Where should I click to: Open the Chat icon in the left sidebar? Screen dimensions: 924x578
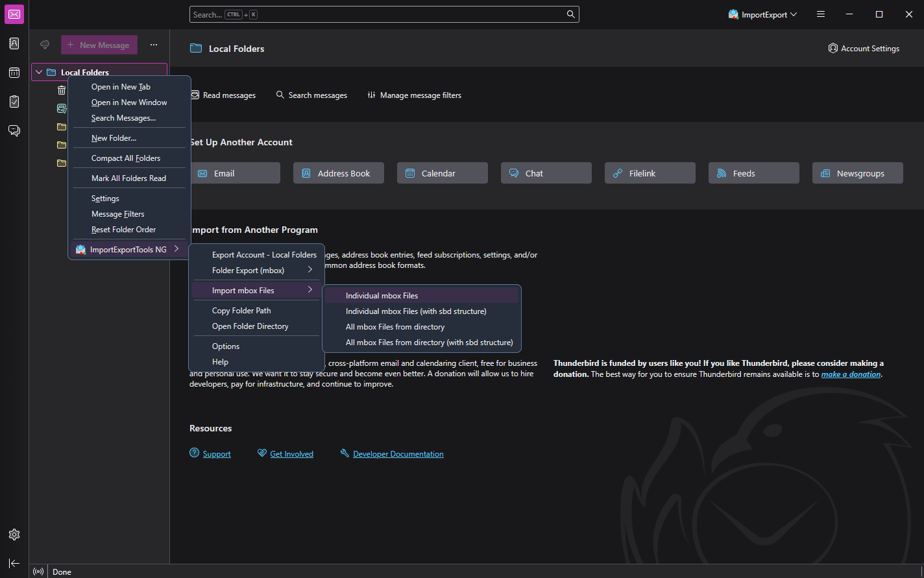(14, 131)
